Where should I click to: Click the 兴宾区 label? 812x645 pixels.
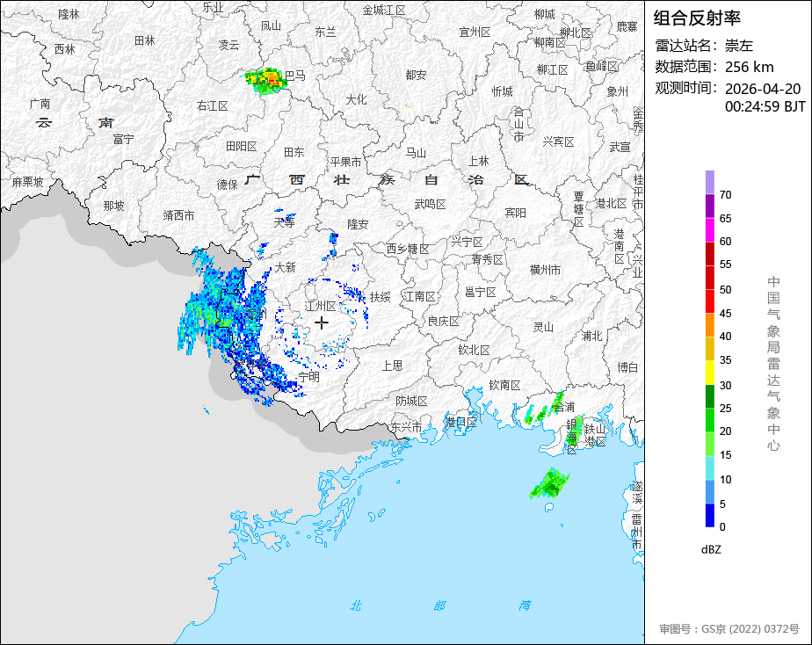click(558, 141)
